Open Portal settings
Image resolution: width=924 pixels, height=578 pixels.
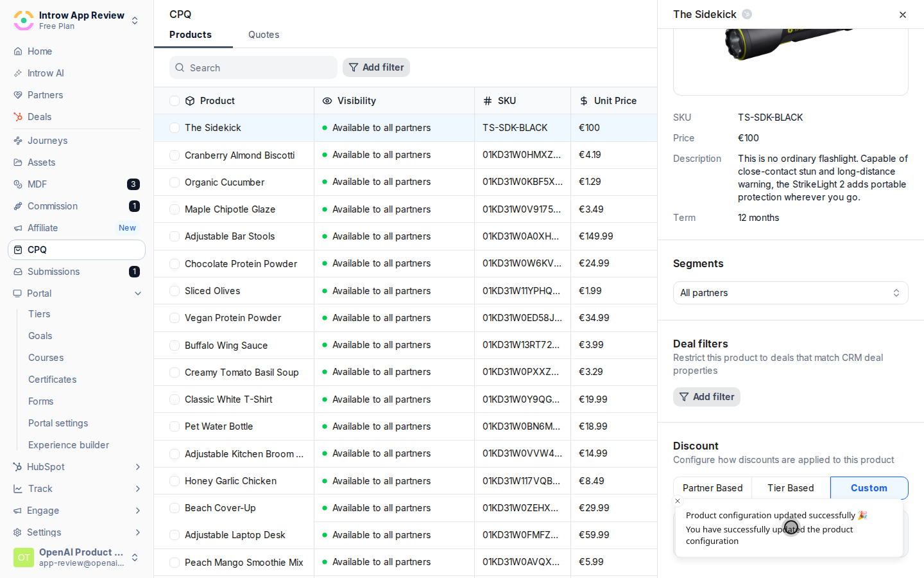(58, 423)
